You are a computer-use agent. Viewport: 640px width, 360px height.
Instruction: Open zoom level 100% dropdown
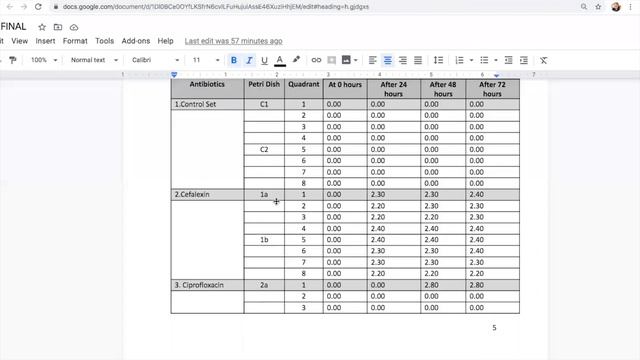click(x=44, y=60)
